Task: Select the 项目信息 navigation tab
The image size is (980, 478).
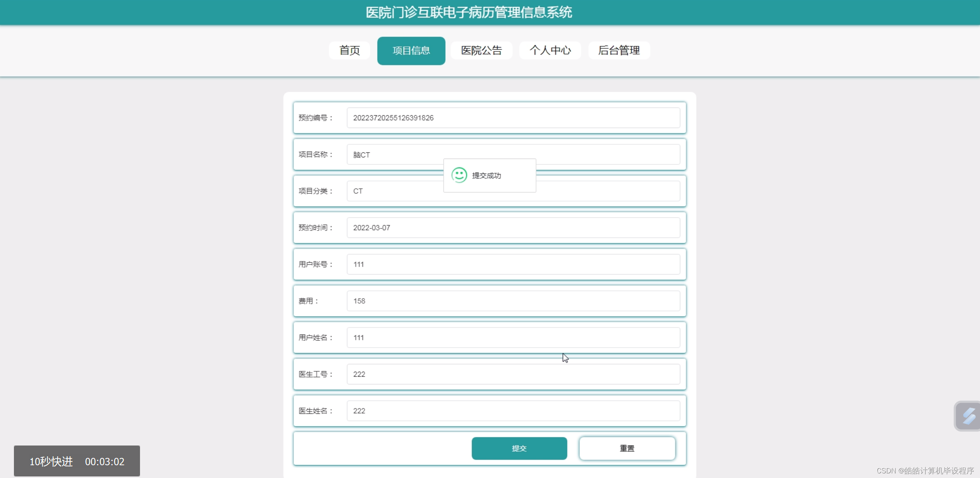Action: click(x=411, y=51)
